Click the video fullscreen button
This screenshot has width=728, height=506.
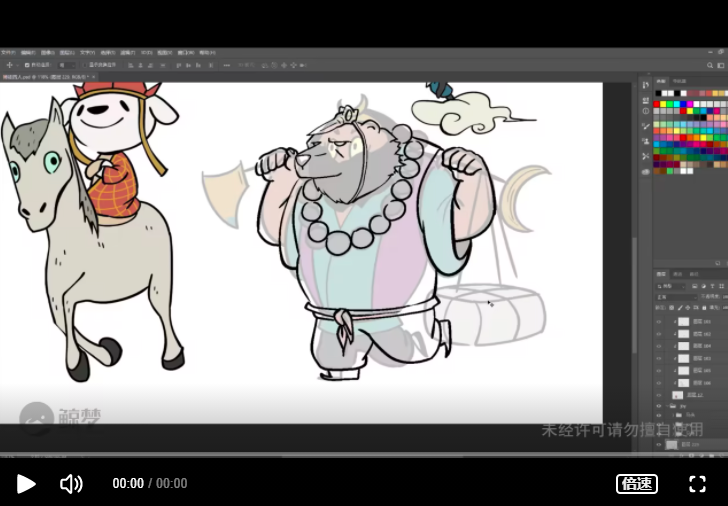coord(697,484)
